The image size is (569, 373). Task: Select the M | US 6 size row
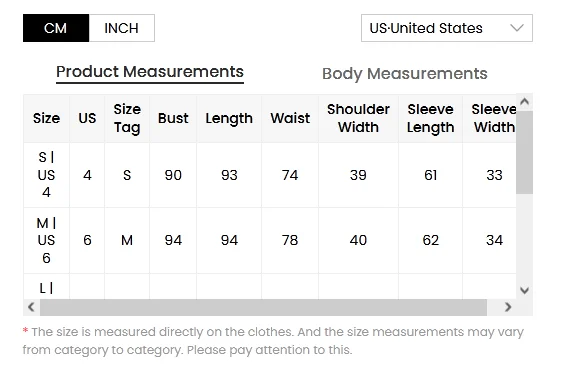click(270, 240)
